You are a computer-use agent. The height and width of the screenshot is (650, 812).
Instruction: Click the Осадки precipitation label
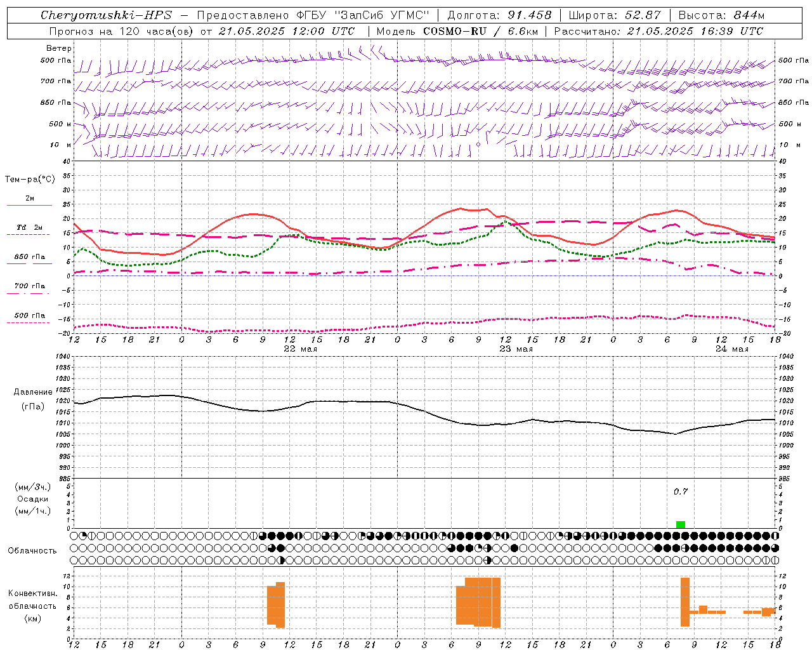32,499
